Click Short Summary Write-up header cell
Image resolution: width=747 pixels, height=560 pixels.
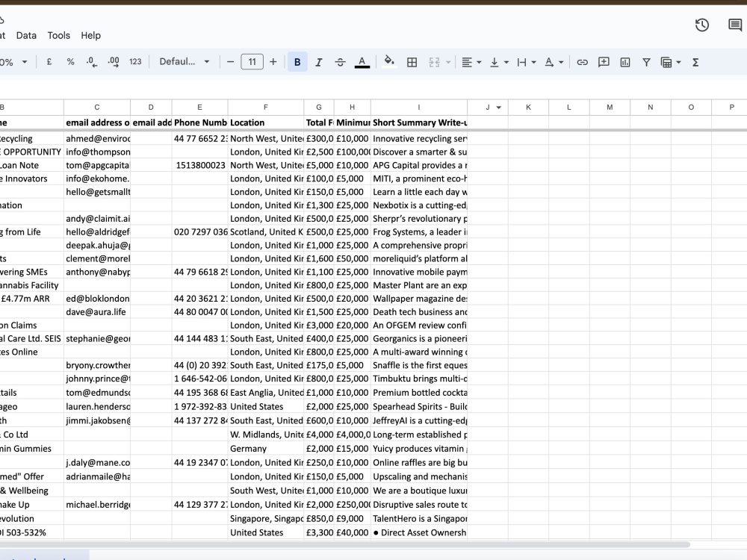click(x=419, y=122)
